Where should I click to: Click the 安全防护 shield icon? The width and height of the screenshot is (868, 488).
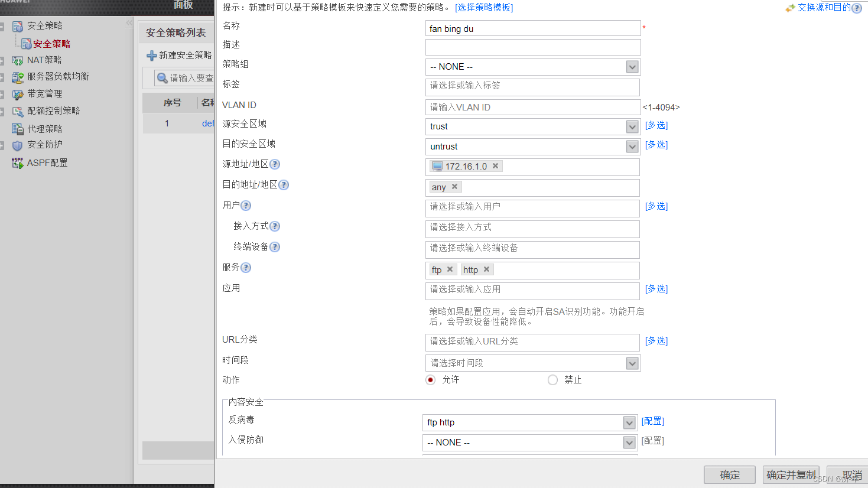coord(18,145)
